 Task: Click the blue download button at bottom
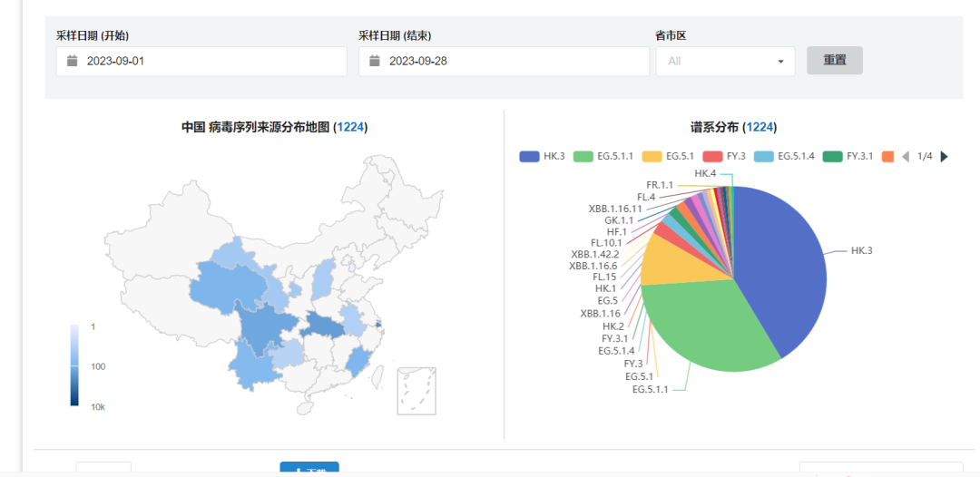[x=309, y=468]
